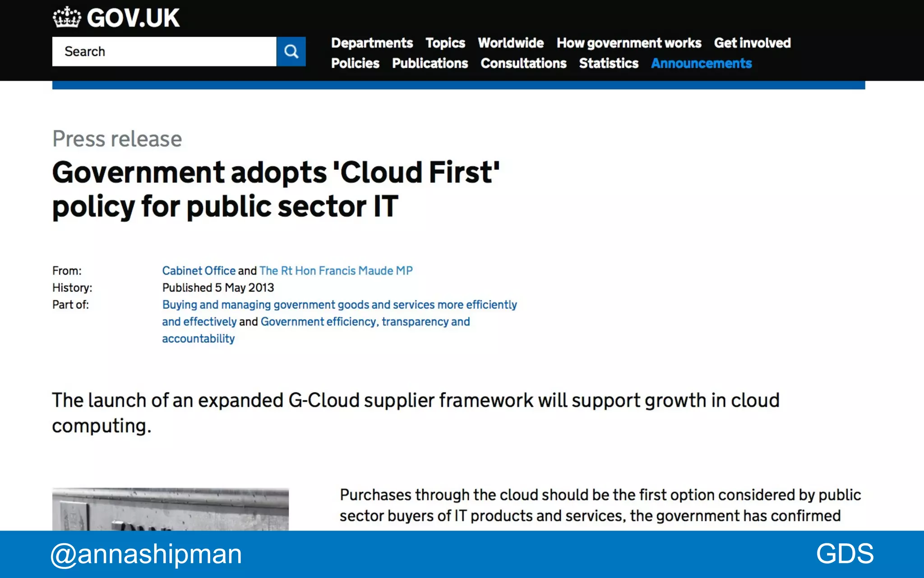Open How government works page
Viewport: 924px width, 578px height.
pos(628,43)
